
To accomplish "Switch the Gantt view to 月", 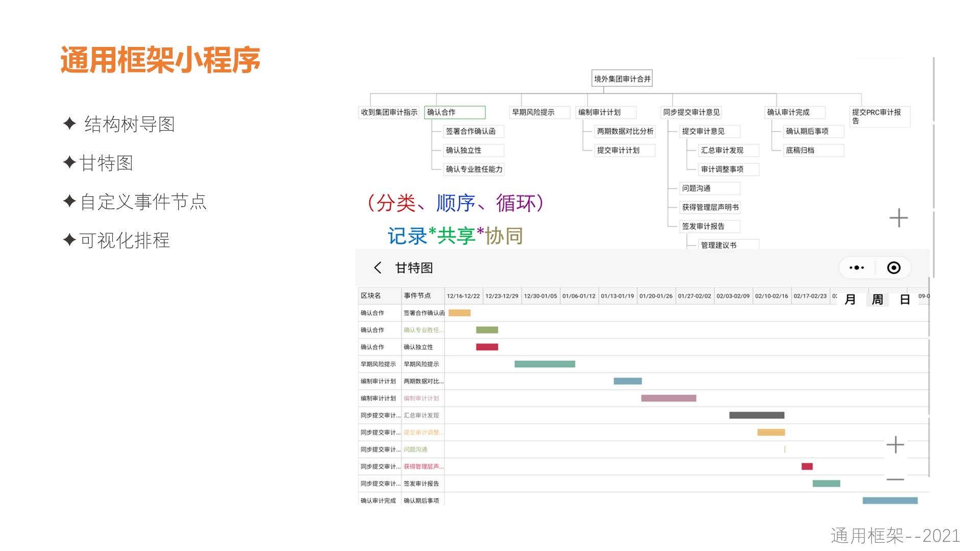I will 850,299.
